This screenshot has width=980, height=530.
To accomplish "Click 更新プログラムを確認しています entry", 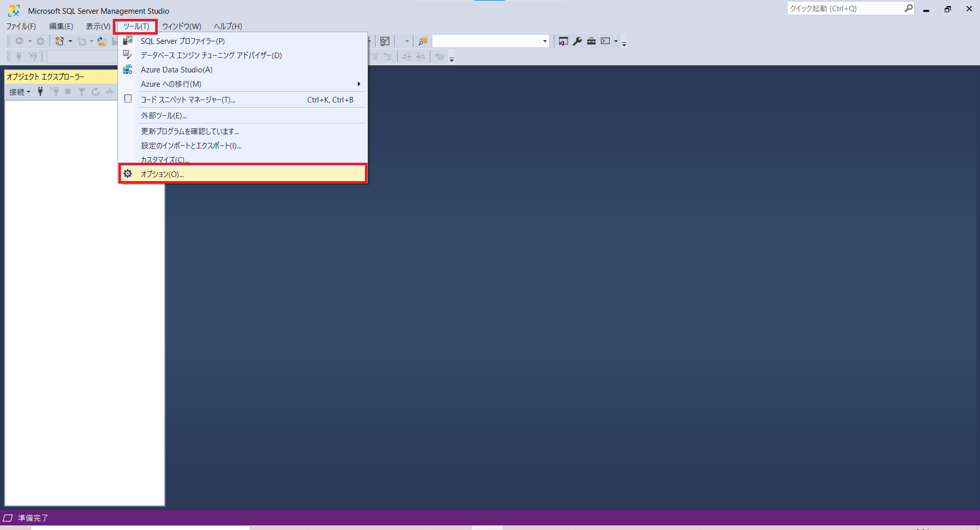I will point(243,132).
